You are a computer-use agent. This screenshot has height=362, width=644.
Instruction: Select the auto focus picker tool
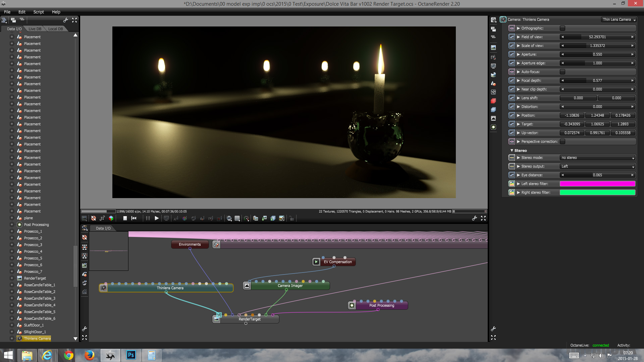176,219
